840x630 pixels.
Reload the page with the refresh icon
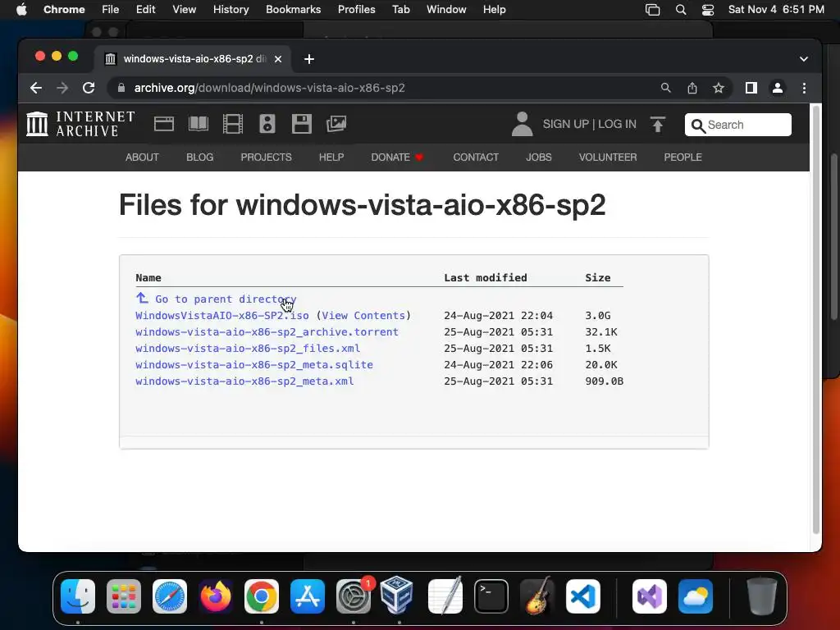click(89, 88)
